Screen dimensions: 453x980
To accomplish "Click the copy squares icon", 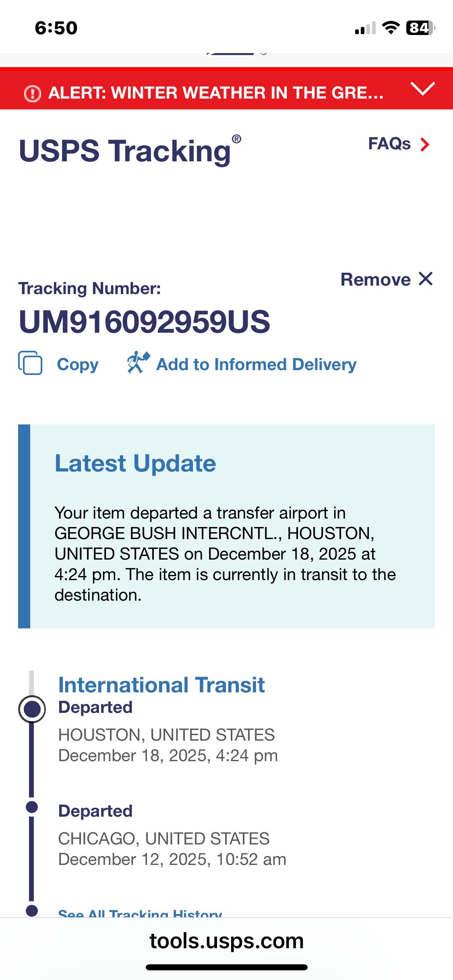I will [x=30, y=363].
